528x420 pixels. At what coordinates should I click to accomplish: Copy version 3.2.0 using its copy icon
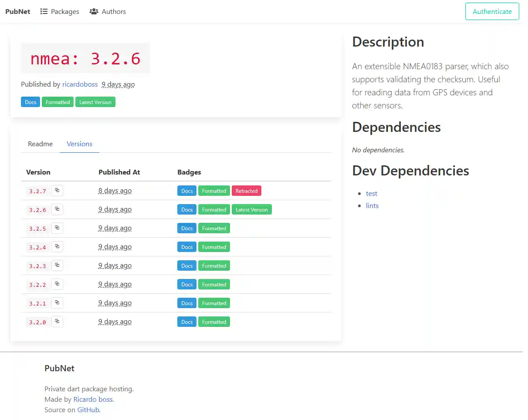coord(57,321)
